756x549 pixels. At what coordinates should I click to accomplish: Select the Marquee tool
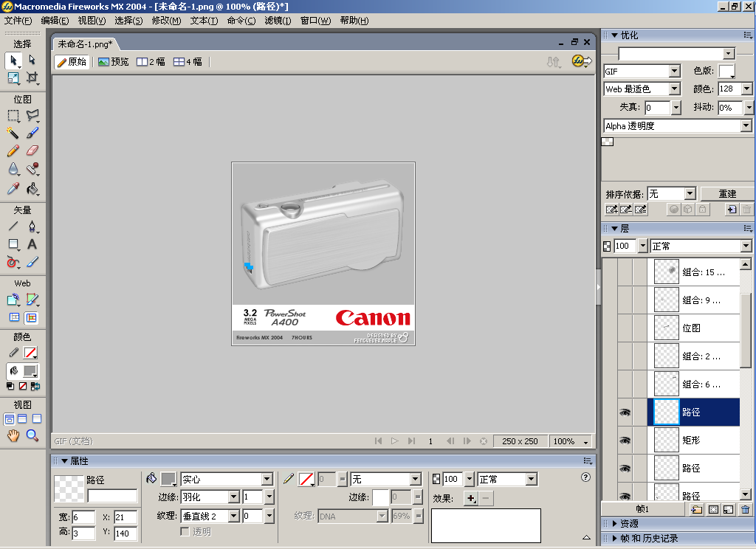pyautogui.click(x=13, y=115)
